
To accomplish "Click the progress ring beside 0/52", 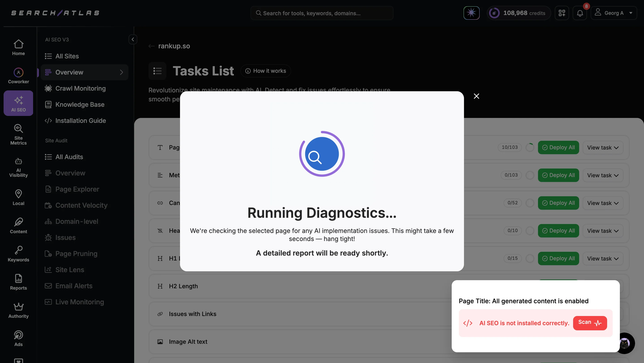I will (x=530, y=203).
